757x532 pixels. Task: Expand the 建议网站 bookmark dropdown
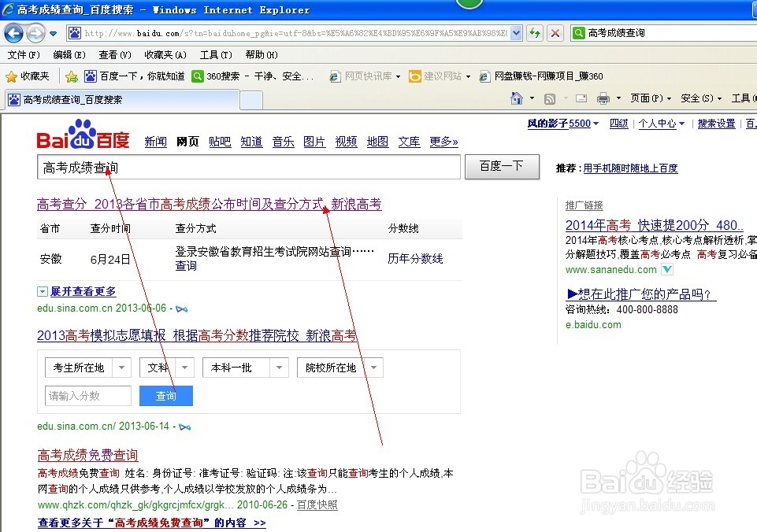(x=468, y=76)
